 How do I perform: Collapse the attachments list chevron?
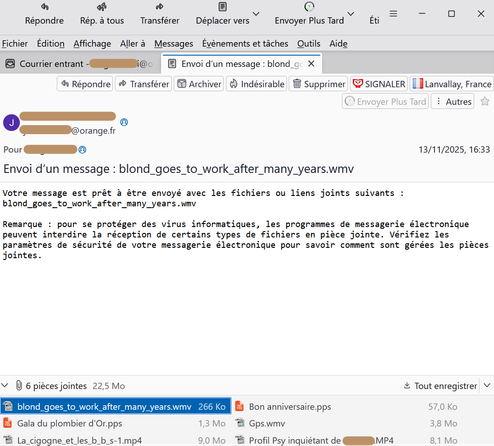(x=5, y=386)
